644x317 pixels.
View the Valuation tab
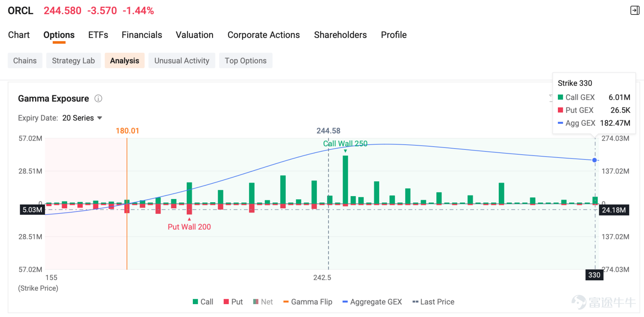pyautogui.click(x=194, y=35)
